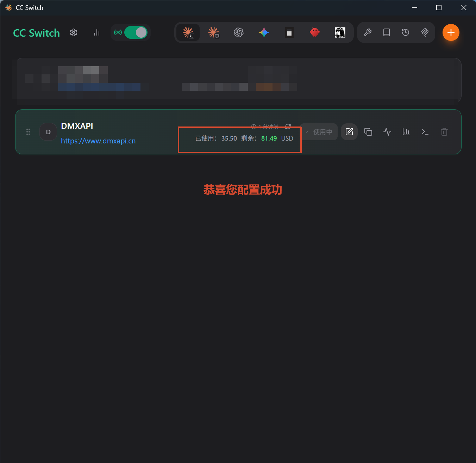Screen dimensions: 476x463
Task: Duplicate the DMXAPI provider
Action: point(368,132)
